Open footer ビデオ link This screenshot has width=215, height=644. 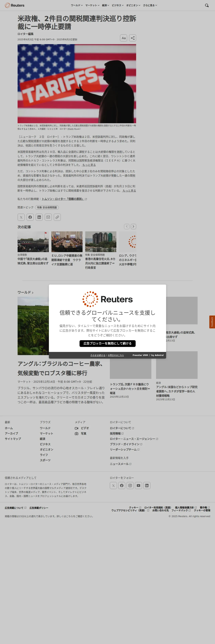(82, 428)
